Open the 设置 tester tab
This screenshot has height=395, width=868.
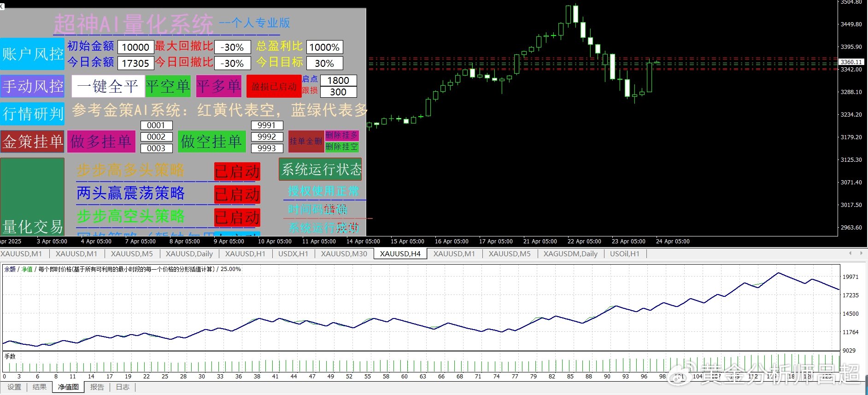[14, 387]
